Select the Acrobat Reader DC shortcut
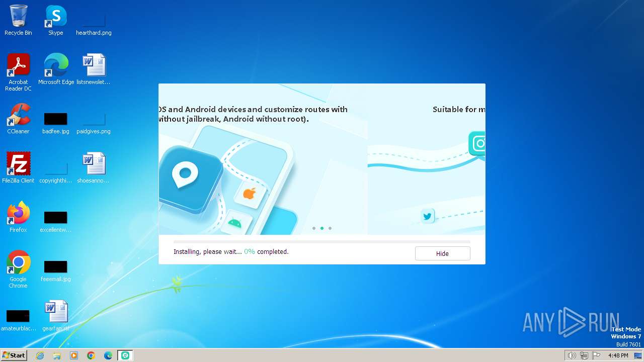 tap(18, 72)
